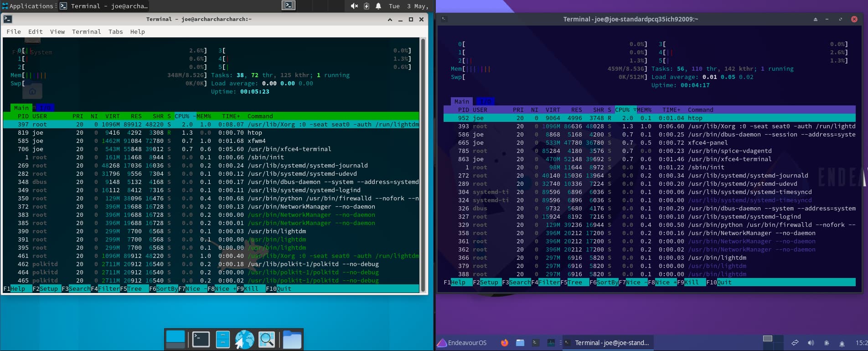Select the systemd-journald row in the left htop

click(x=211, y=165)
